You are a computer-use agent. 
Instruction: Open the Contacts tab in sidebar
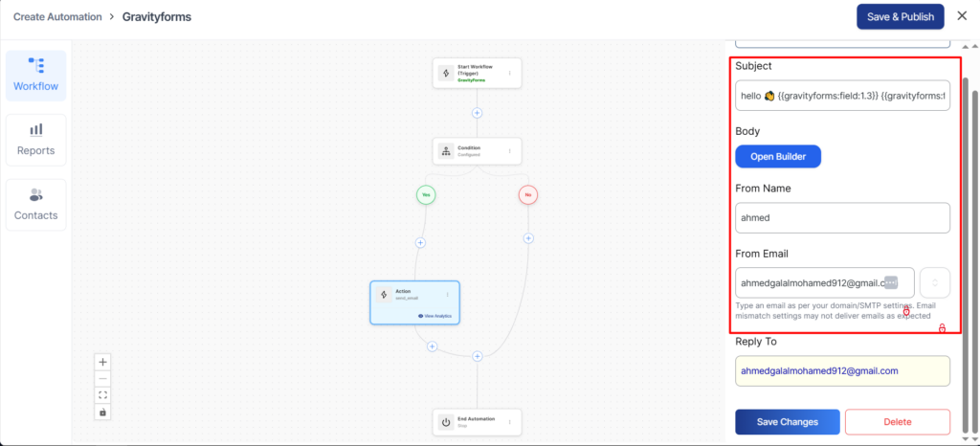pos(35,205)
